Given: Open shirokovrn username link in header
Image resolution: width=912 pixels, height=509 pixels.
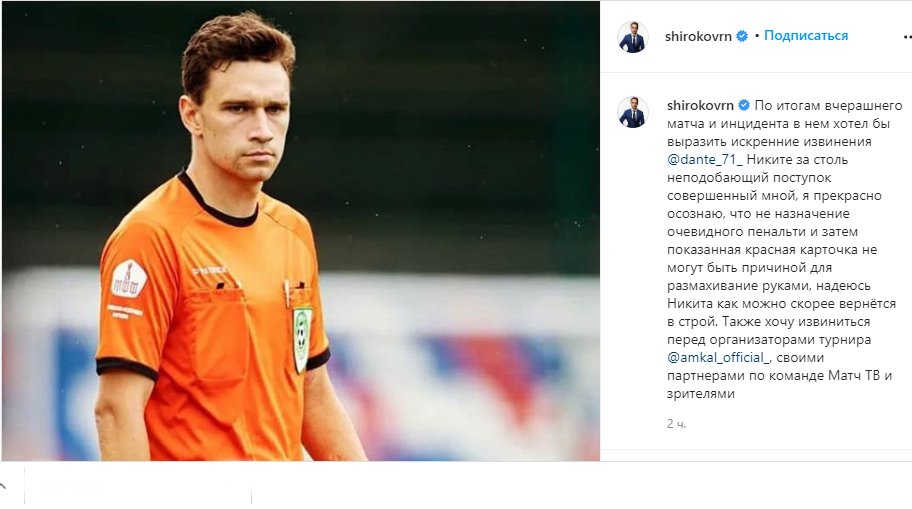Looking at the screenshot, I should point(698,36).
